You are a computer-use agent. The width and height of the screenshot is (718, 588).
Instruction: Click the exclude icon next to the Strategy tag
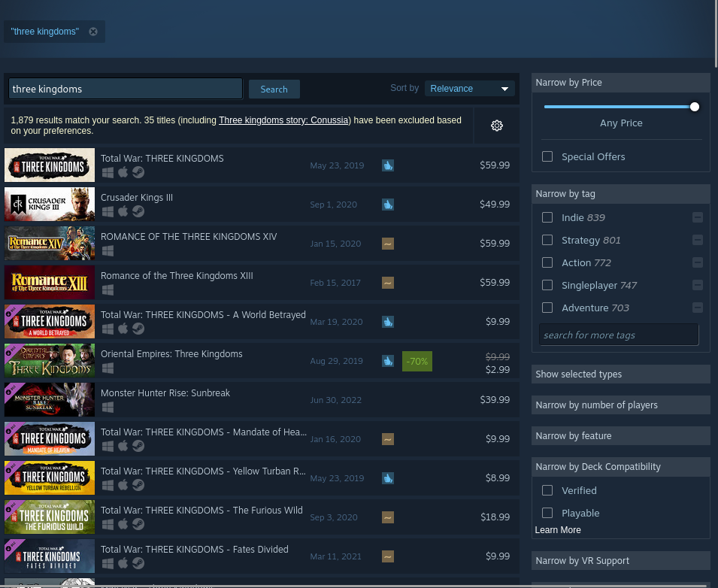pos(698,240)
